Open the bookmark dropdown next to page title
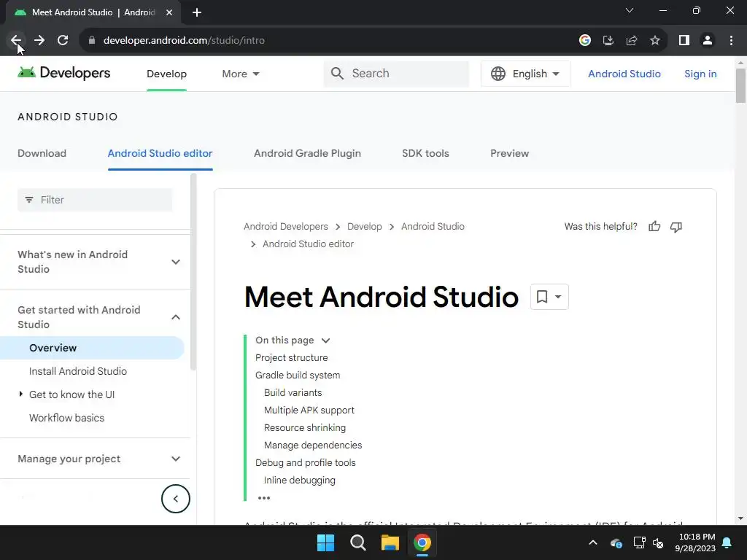Image resolution: width=747 pixels, height=560 pixels. pos(549,297)
